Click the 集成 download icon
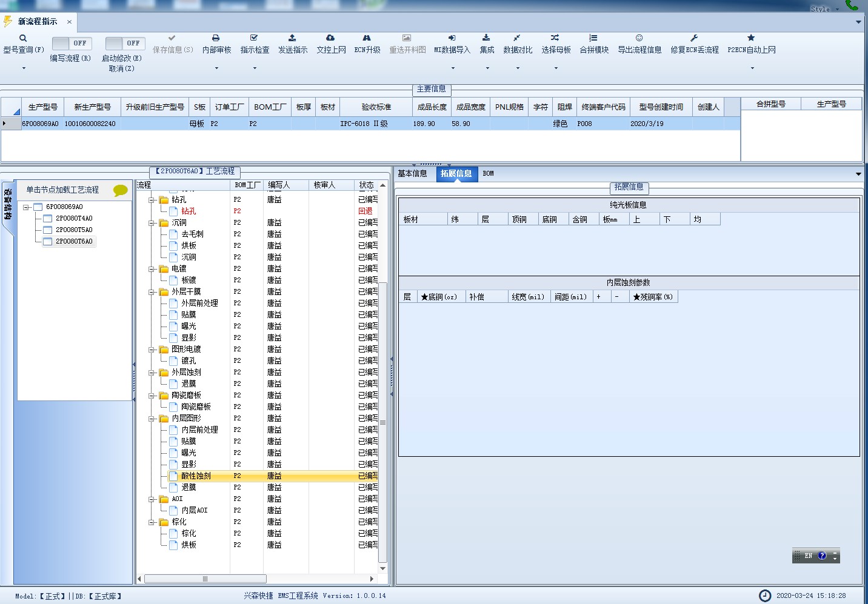This screenshot has height=604, width=868. pyautogui.click(x=486, y=38)
